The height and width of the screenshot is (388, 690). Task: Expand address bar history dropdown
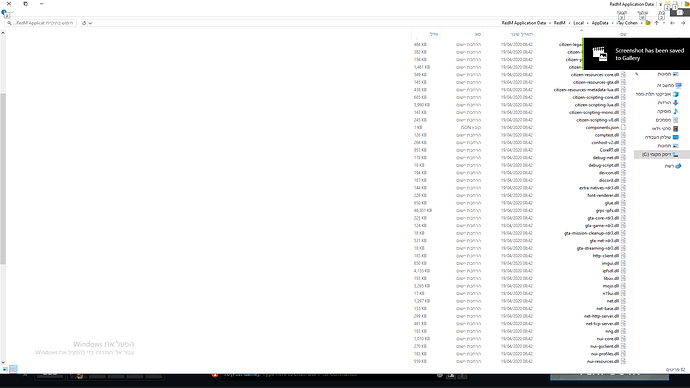pyautogui.click(x=90, y=23)
